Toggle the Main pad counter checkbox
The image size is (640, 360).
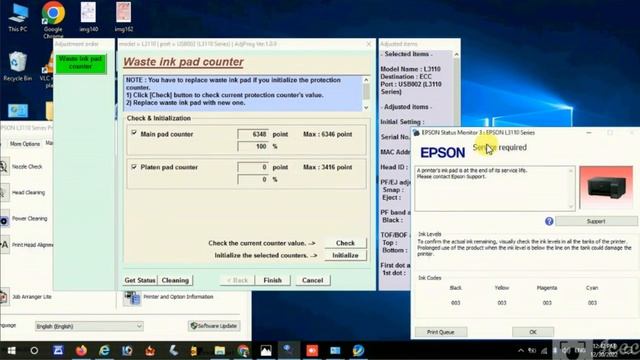[x=134, y=133]
